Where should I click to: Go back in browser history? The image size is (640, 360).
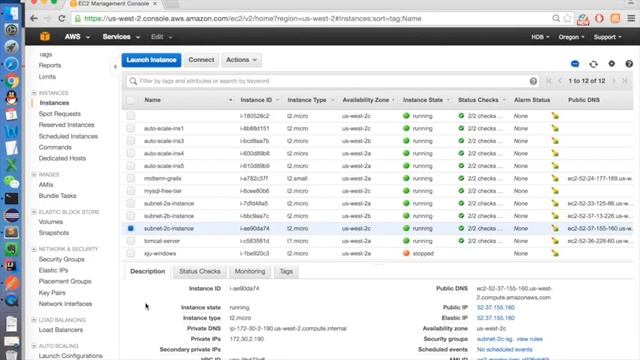point(34,18)
